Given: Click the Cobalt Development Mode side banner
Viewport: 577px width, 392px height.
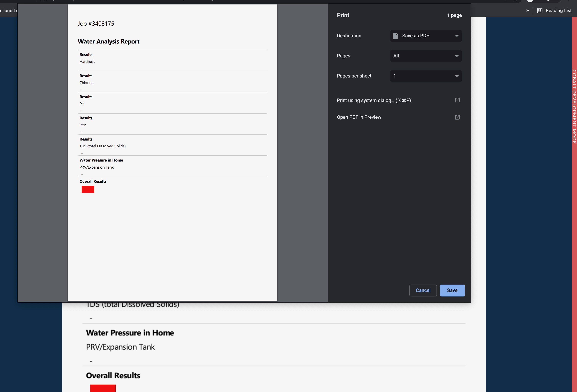Looking at the screenshot, I should coord(574,107).
